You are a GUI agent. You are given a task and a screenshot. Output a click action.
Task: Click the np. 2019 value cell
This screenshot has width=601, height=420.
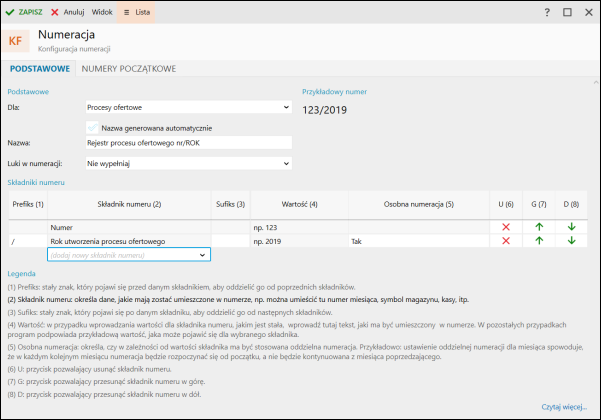point(299,241)
